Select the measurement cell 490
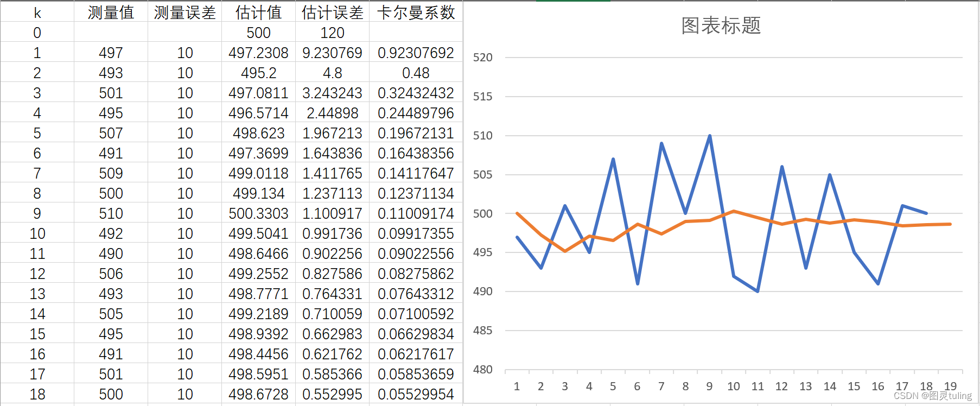 pyautogui.click(x=111, y=253)
